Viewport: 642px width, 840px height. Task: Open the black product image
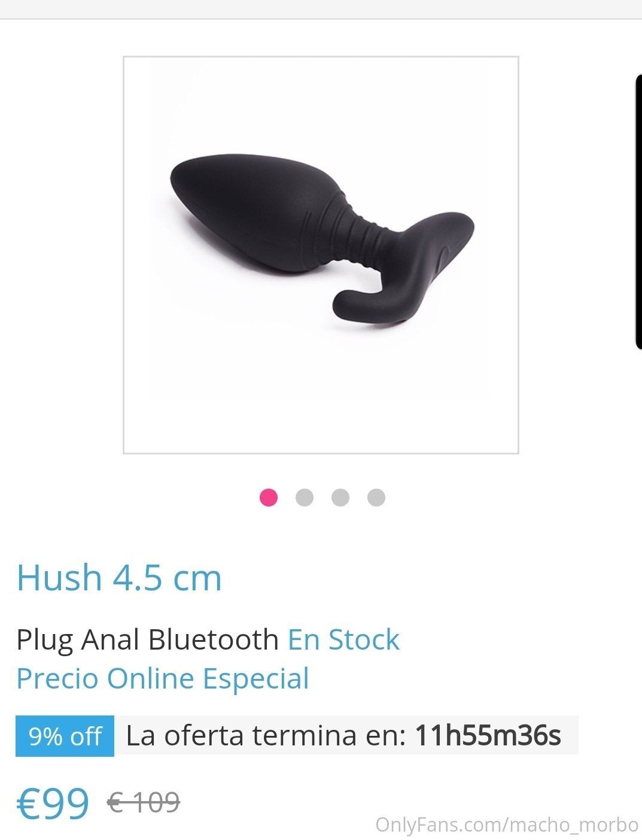coord(321,255)
